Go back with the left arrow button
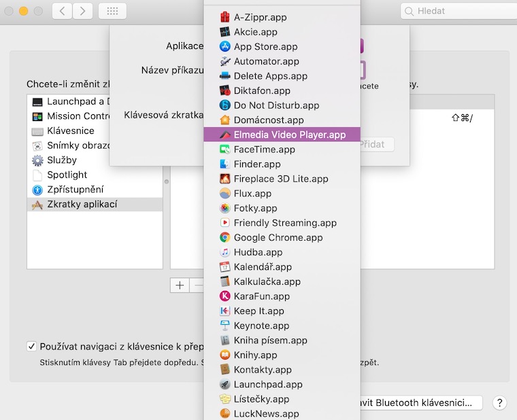 coord(63,11)
